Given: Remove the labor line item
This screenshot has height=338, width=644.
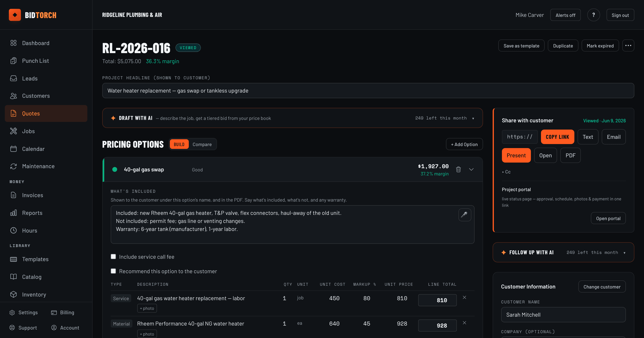Looking at the screenshot, I should pyautogui.click(x=464, y=298).
